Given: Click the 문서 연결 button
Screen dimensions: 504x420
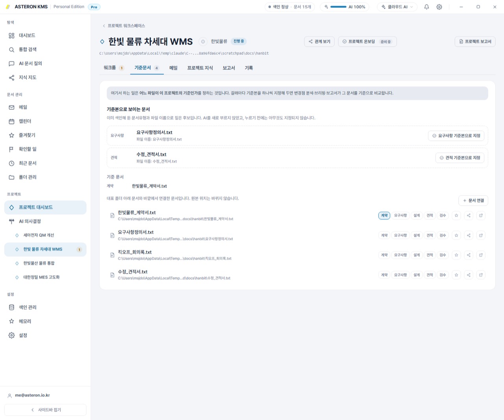Looking at the screenshot, I should (x=473, y=201).
